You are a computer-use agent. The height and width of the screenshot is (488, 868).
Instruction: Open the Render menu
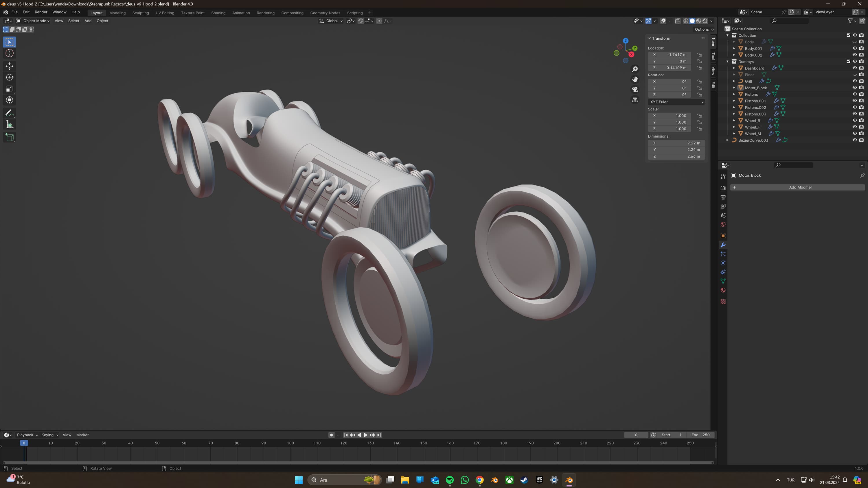pyautogui.click(x=41, y=12)
